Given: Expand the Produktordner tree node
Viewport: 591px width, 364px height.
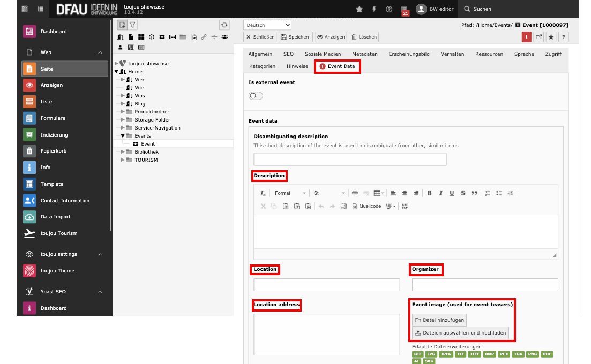Looking at the screenshot, I should coord(123,112).
